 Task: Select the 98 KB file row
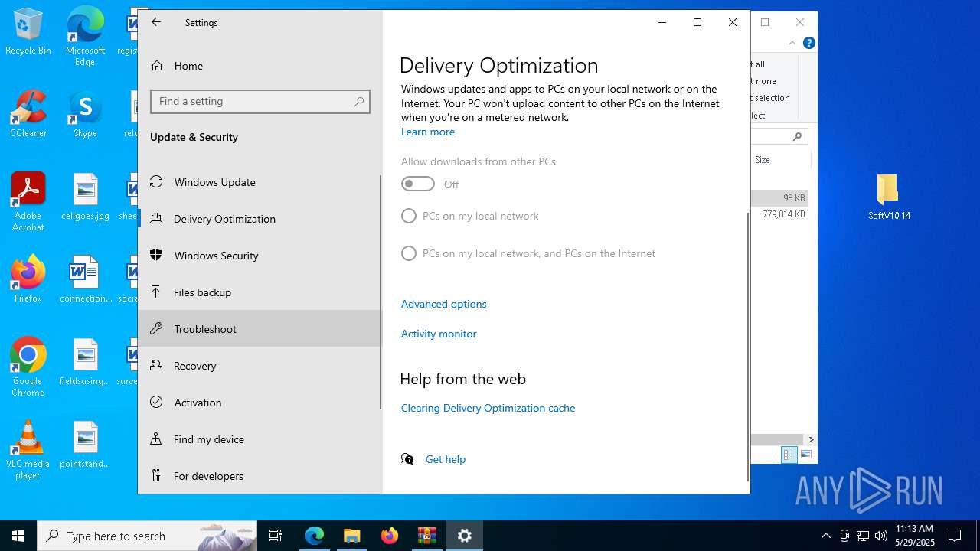click(780, 197)
